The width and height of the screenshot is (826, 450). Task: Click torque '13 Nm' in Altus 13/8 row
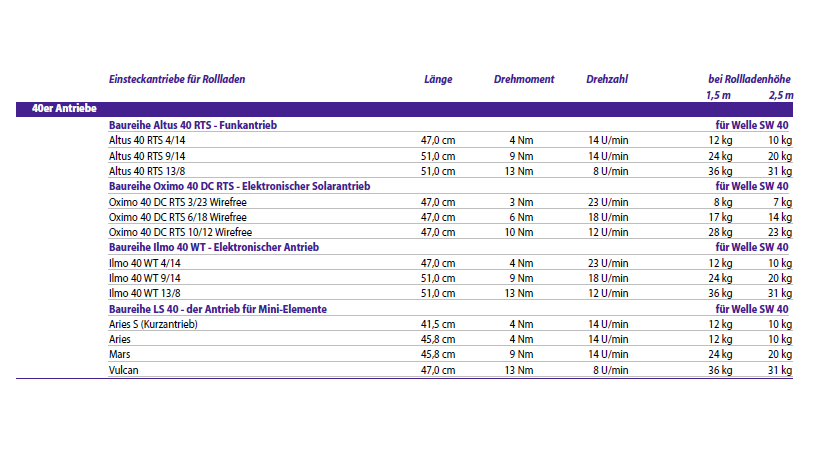[x=519, y=171]
